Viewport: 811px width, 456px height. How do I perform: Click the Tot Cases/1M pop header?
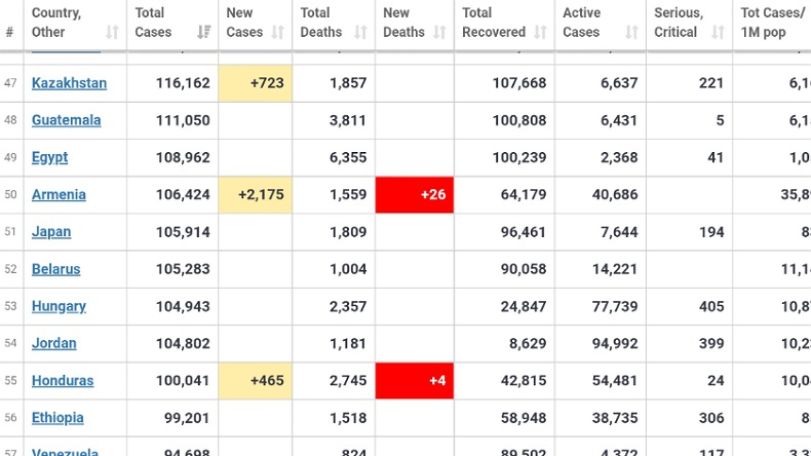(x=772, y=23)
